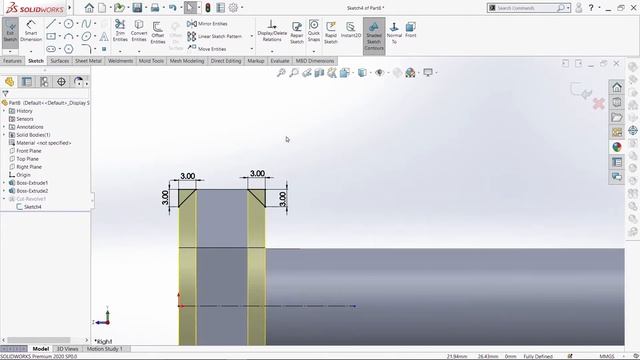Select the Ellipse sketch tool
Viewport: 640px width, 360px height.
[86, 36]
